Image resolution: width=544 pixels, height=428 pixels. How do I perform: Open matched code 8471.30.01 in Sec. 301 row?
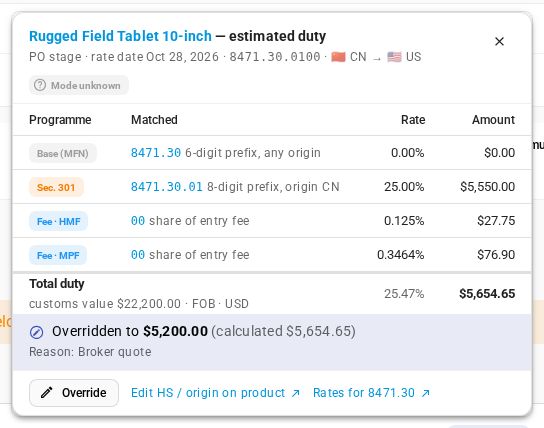point(167,187)
